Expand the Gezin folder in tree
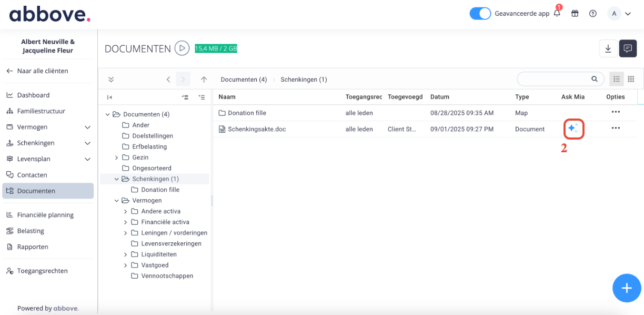This screenshot has height=315, width=644. click(x=117, y=157)
